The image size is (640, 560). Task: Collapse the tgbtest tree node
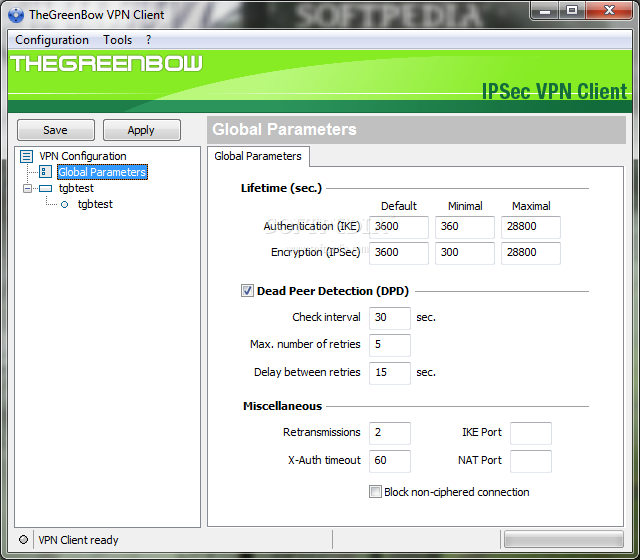coord(27,188)
